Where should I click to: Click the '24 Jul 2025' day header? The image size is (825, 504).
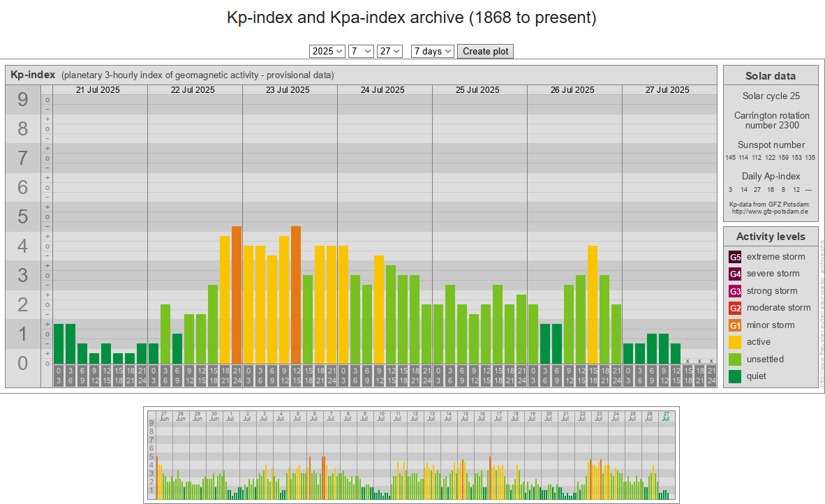[x=382, y=90]
